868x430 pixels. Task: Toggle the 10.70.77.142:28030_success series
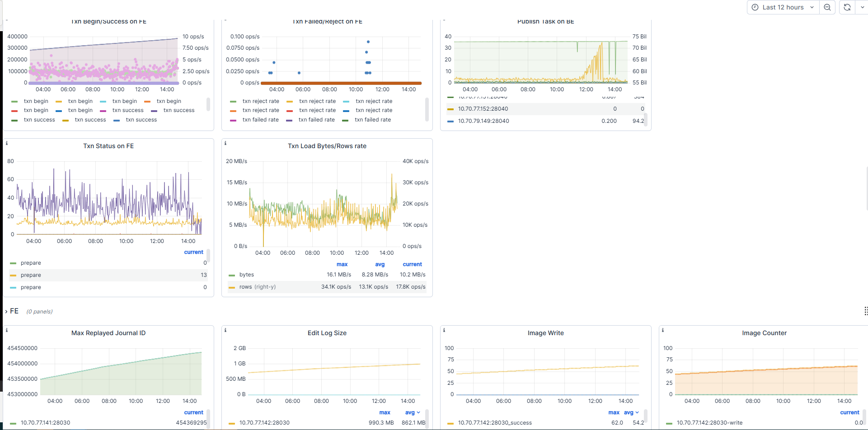point(495,423)
